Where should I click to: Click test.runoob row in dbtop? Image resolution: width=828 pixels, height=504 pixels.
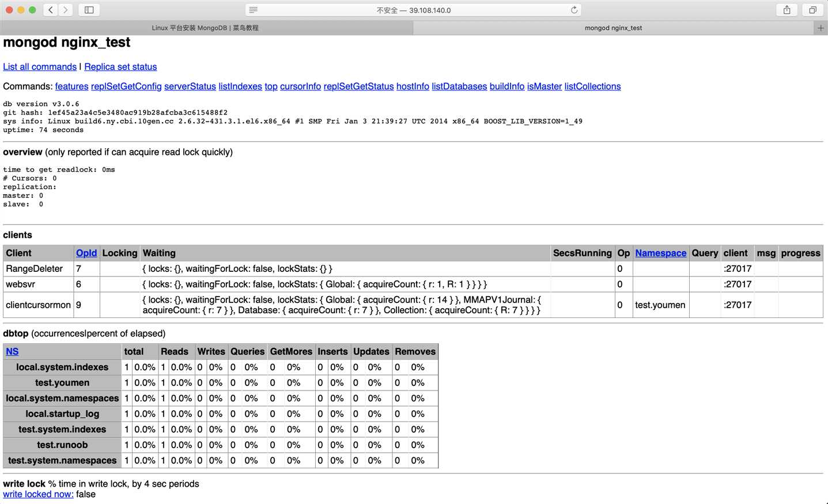click(x=62, y=445)
